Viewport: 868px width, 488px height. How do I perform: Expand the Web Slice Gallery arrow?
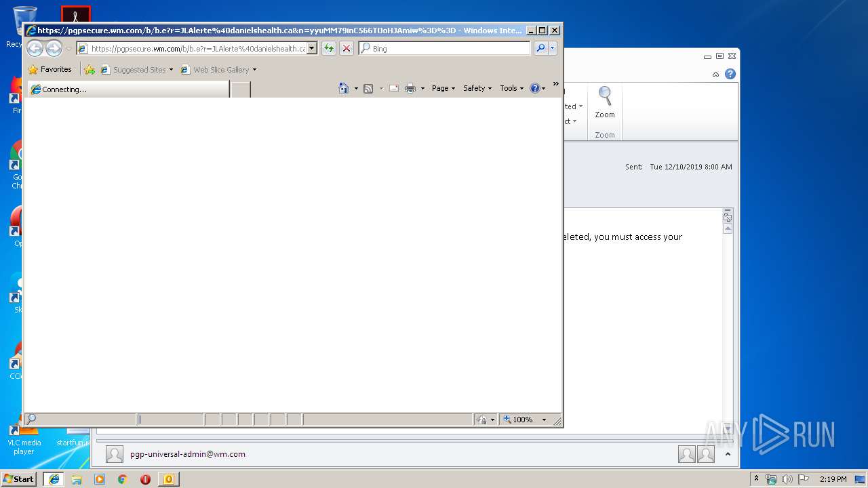[254, 70]
